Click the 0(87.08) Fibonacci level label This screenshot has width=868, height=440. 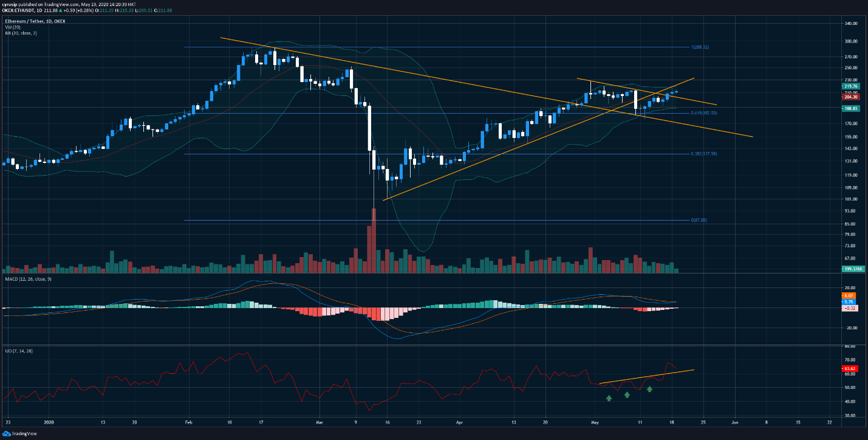pyautogui.click(x=699, y=220)
